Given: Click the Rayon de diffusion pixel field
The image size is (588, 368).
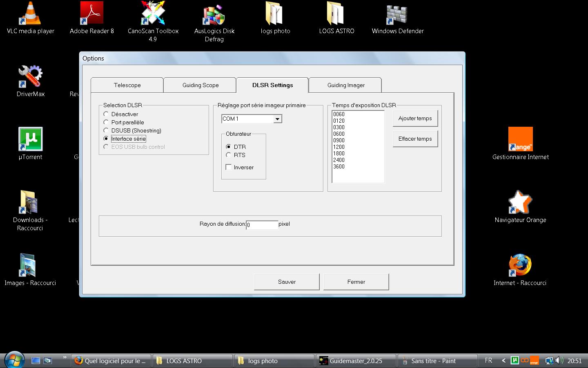Looking at the screenshot, I should click(x=262, y=225).
